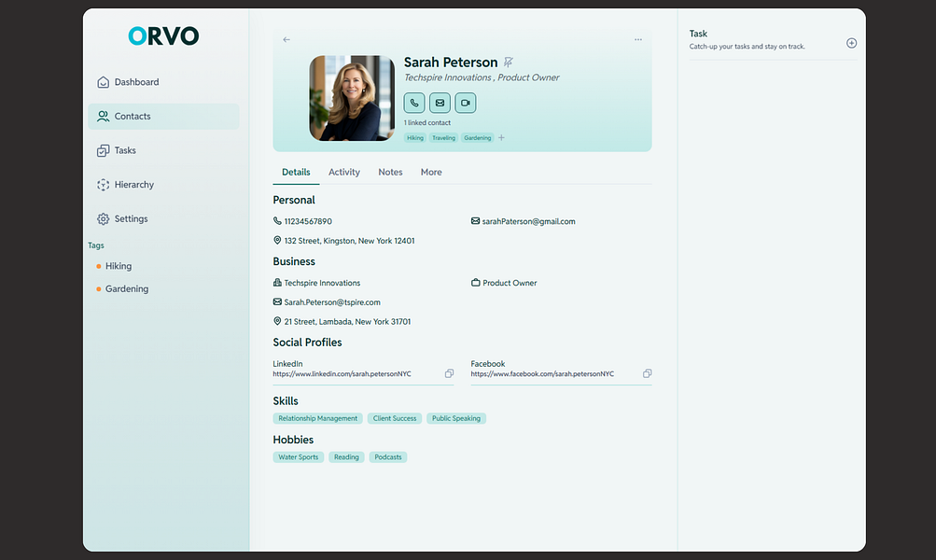Click the Hierarchy icon in sidebar
936x560 pixels.
[x=104, y=185]
